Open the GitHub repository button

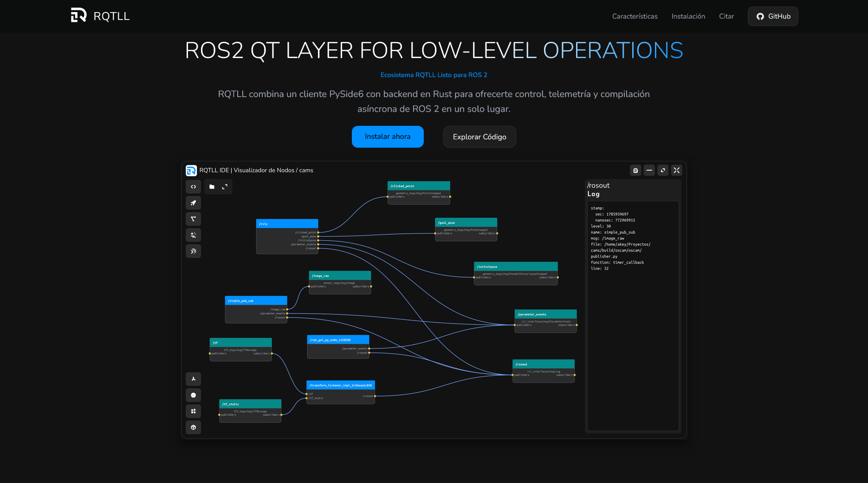click(773, 16)
